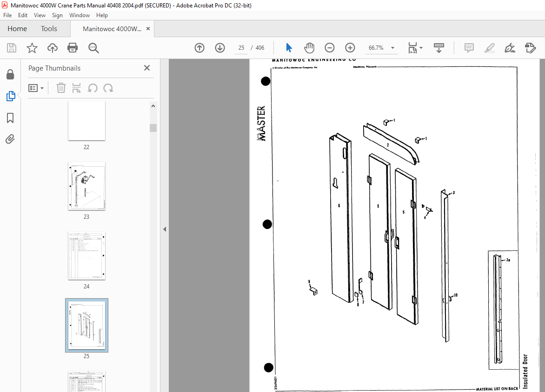Screen dimensions: 545x392
Task: Click the thumbnails scrollbar up arrow
Action: click(153, 106)
